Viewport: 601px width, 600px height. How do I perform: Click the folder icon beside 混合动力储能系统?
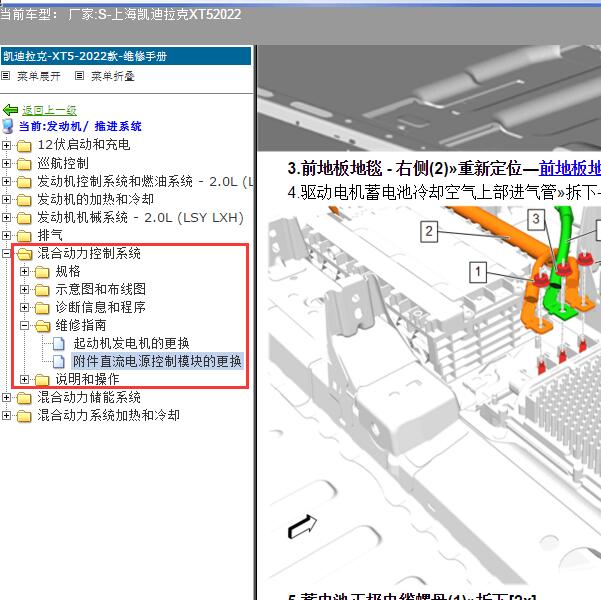24,398
